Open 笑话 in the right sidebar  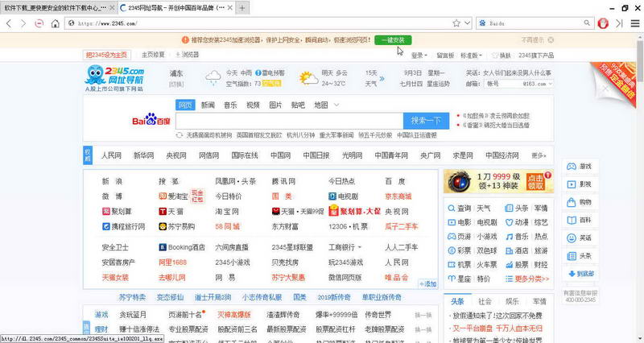point(579,238)
